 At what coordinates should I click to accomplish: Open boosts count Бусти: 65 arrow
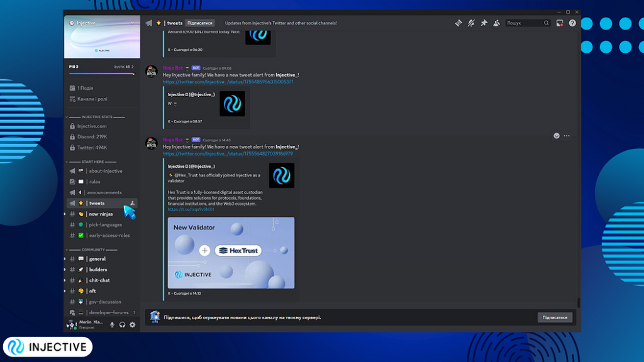[x=124, y=67]
